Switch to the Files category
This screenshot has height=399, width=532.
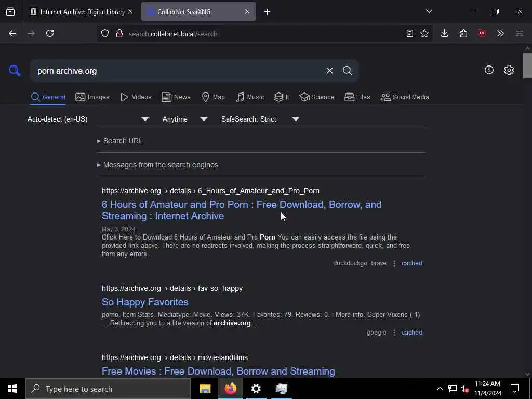pyautogui.click(x=357, y=97)
